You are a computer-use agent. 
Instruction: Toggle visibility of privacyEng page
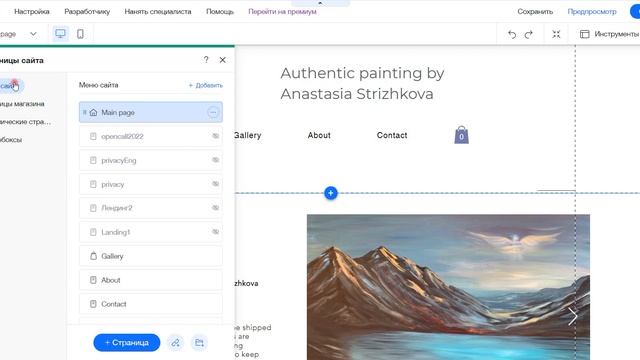[x=216, y=160]
